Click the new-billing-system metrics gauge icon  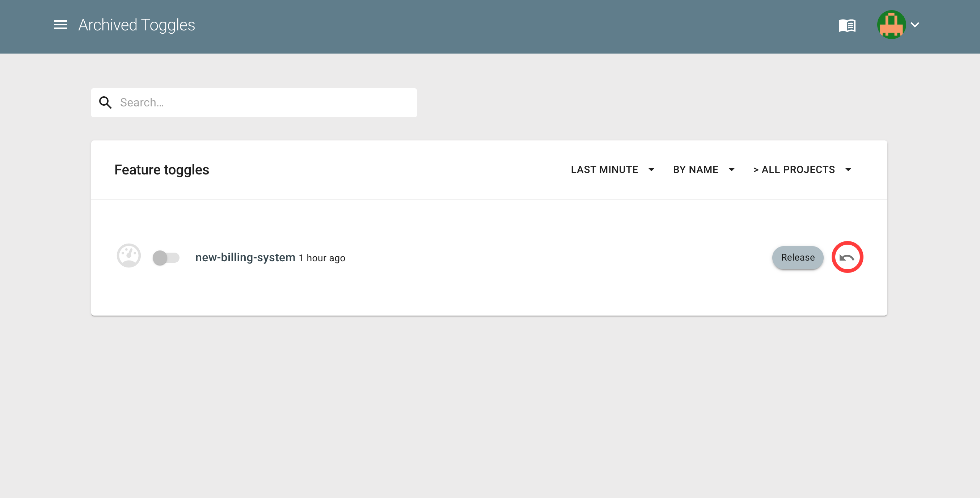128,256
